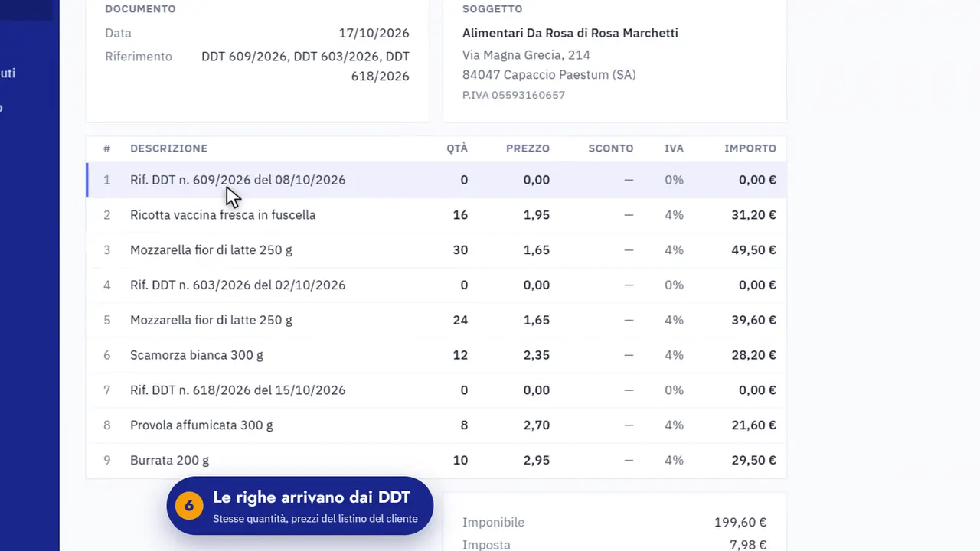
Task: Click the quantity 16 in the Ricotta row
Action: [x=460, y=215]
